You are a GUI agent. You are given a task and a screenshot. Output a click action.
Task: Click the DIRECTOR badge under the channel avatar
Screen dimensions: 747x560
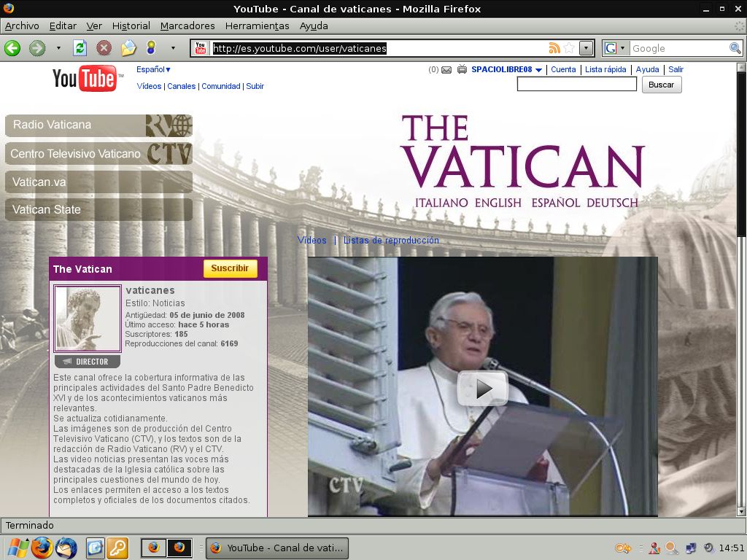[x=87, y=361]
